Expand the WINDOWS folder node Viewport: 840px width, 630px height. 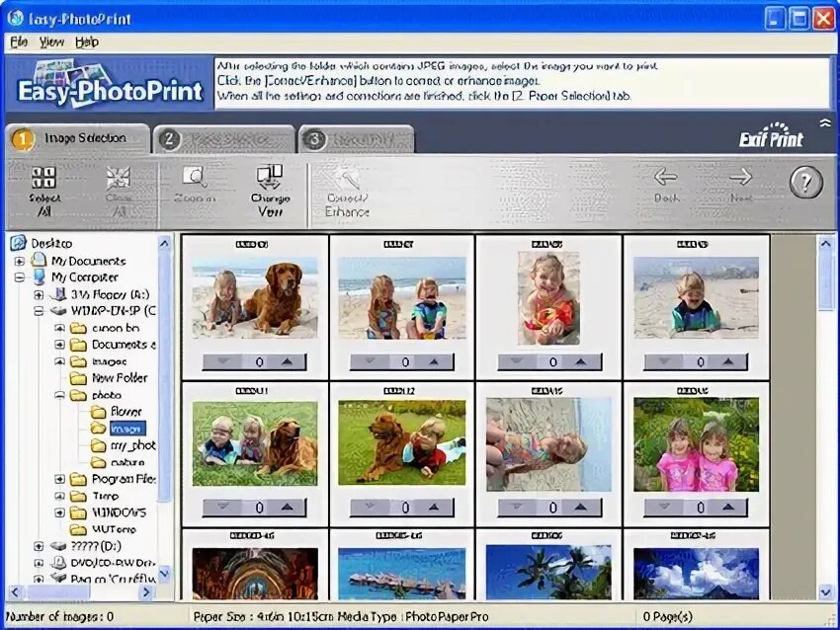60,512
